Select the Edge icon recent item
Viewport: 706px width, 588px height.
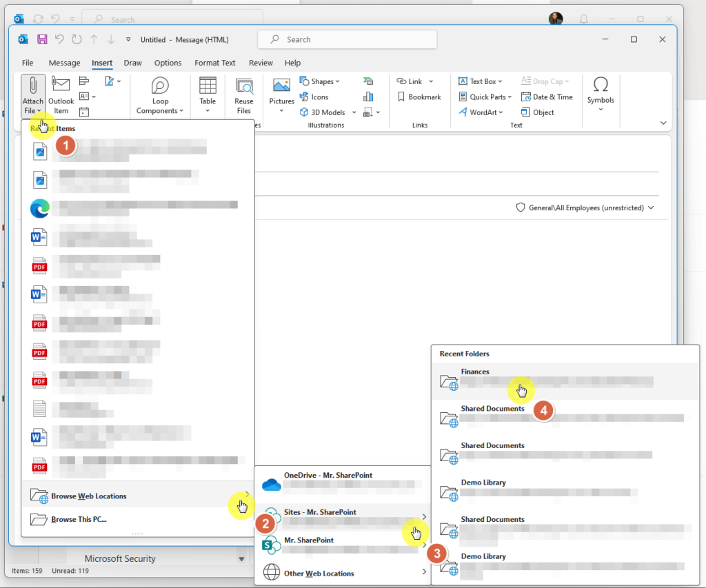[138, 209]
